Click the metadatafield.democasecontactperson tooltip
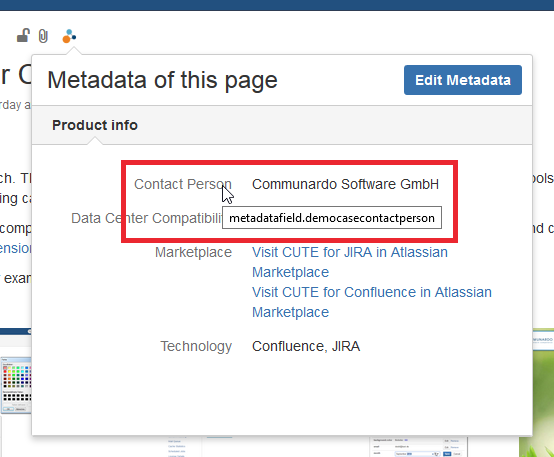The width and height of the screenshot is (554, 457). tap(332, 218)
